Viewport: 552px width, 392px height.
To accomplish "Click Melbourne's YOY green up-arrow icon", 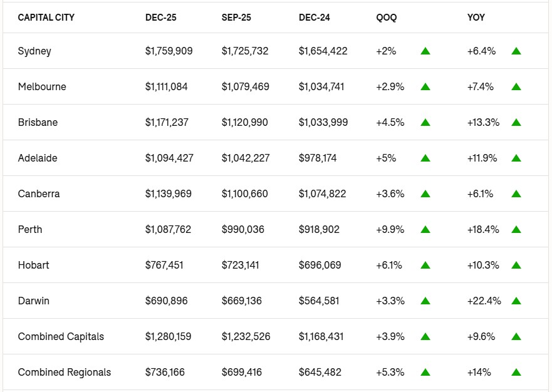I will [516, 87].
